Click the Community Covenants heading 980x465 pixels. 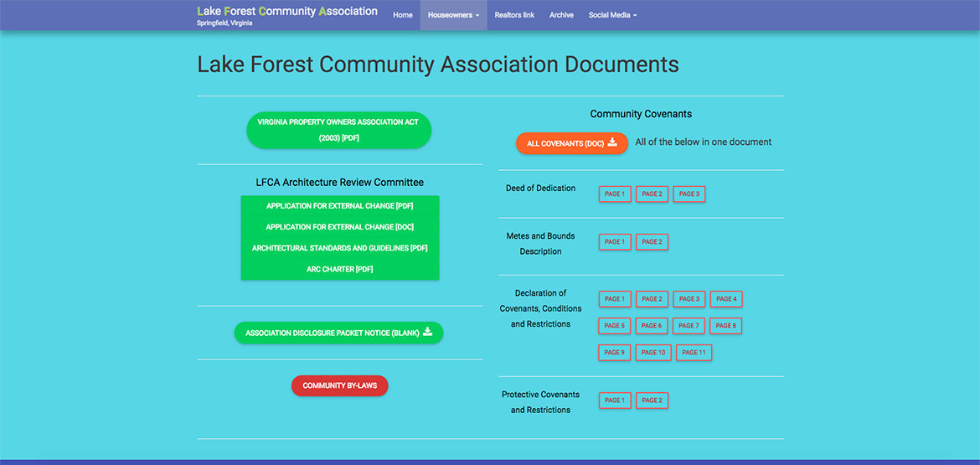(x=641, y=115)
